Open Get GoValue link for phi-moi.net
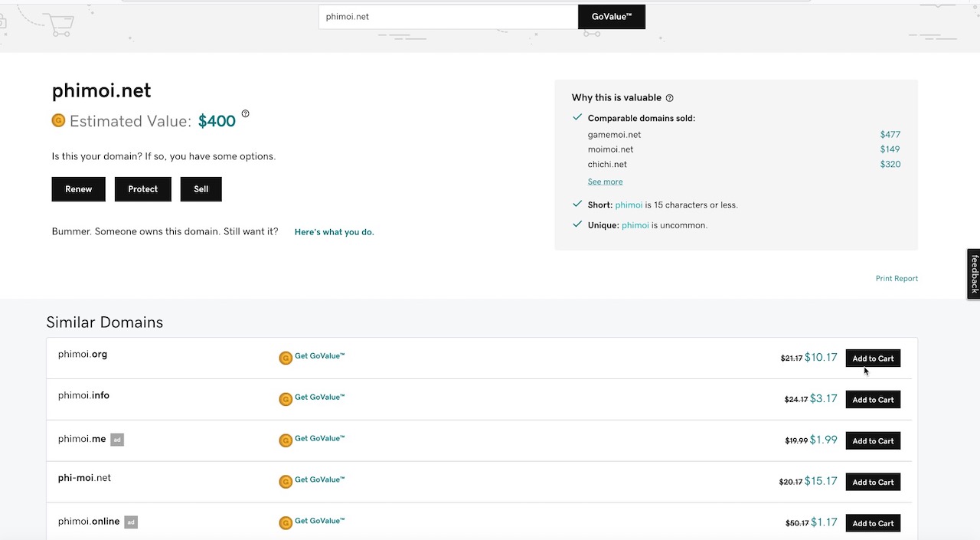Viewport: 980px width, 540px height. click(x=319, y=479)
